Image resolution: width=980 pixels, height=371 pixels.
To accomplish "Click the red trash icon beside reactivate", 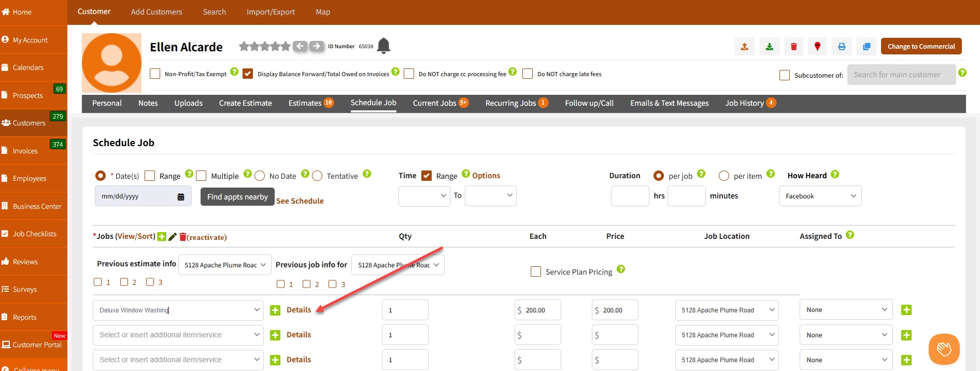I will [182, 237].
